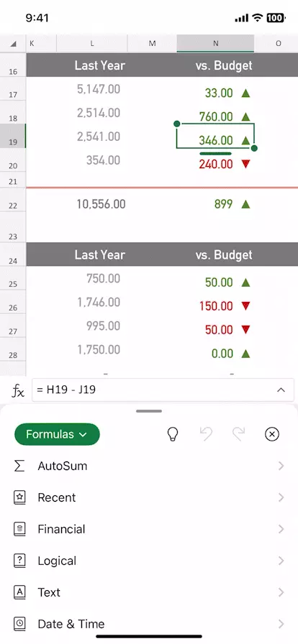Tap the redo arrow icon
The width and height of the screenshot is (298, 644).
[238, 434]
